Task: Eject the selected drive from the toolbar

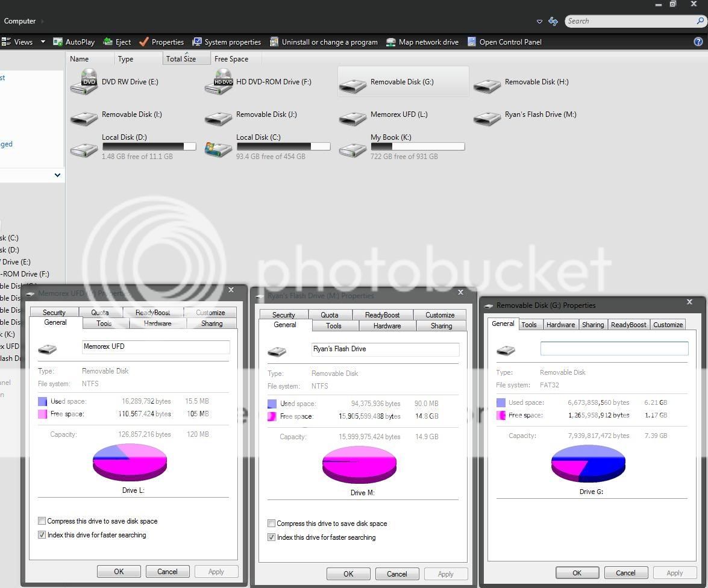Action: [117, 42]
